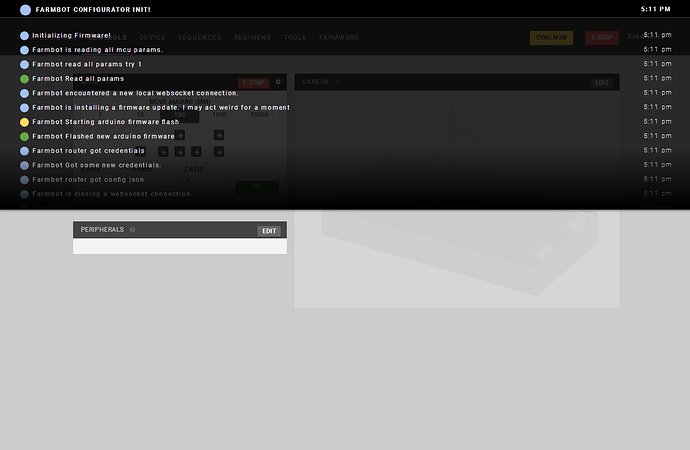Click the left arrow move button
The width and height of the screenshot is (690, 450).
coord(163,152)
